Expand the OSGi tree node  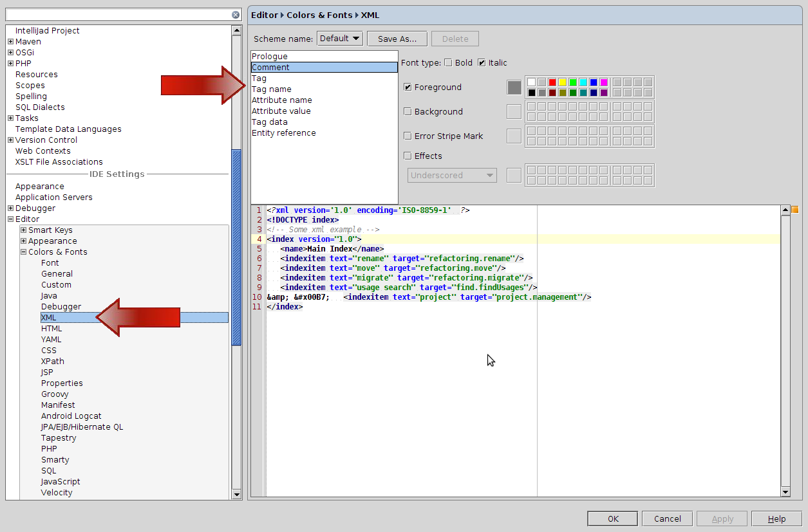[10, 53]
